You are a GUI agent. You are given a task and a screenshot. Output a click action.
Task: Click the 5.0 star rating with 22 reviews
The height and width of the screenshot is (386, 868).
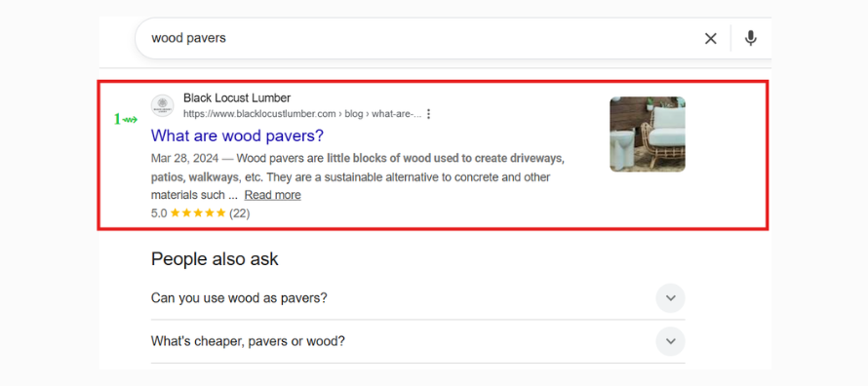point(200,212)
